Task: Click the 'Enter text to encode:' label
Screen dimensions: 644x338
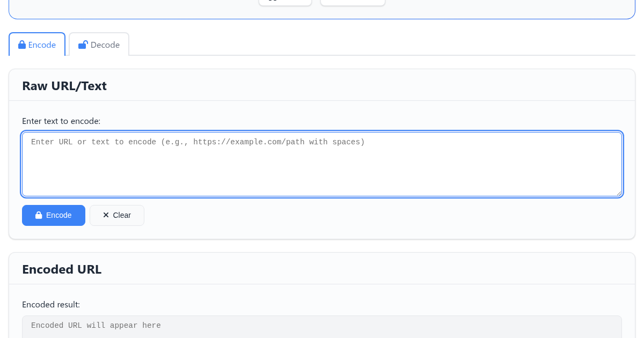Action: click(x=61, y=121)
